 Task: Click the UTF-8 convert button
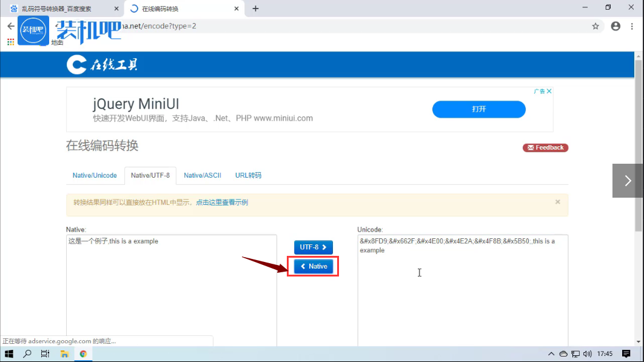[x=314, y=247]
